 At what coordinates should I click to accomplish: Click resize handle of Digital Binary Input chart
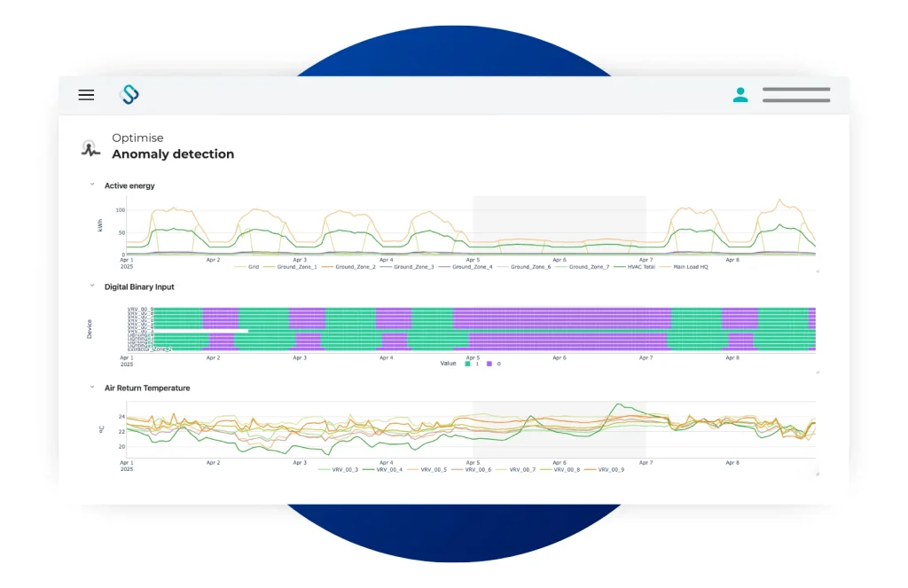pos(817,372)
